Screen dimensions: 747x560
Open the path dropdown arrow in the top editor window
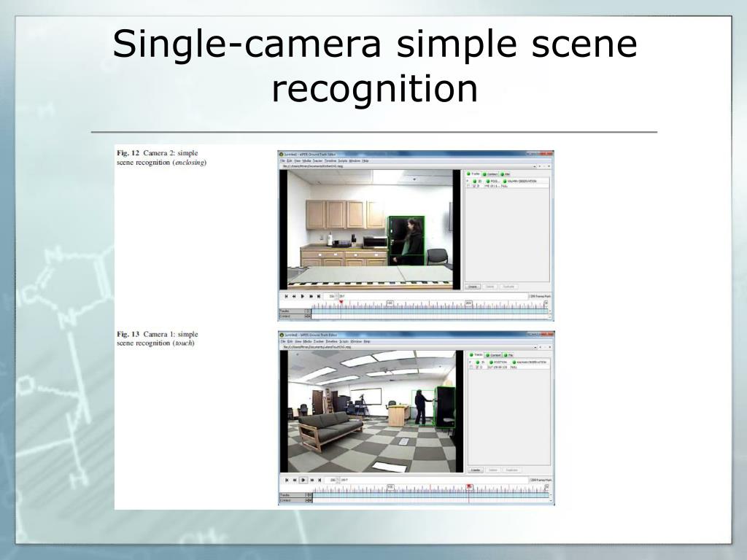click(535, 166)
